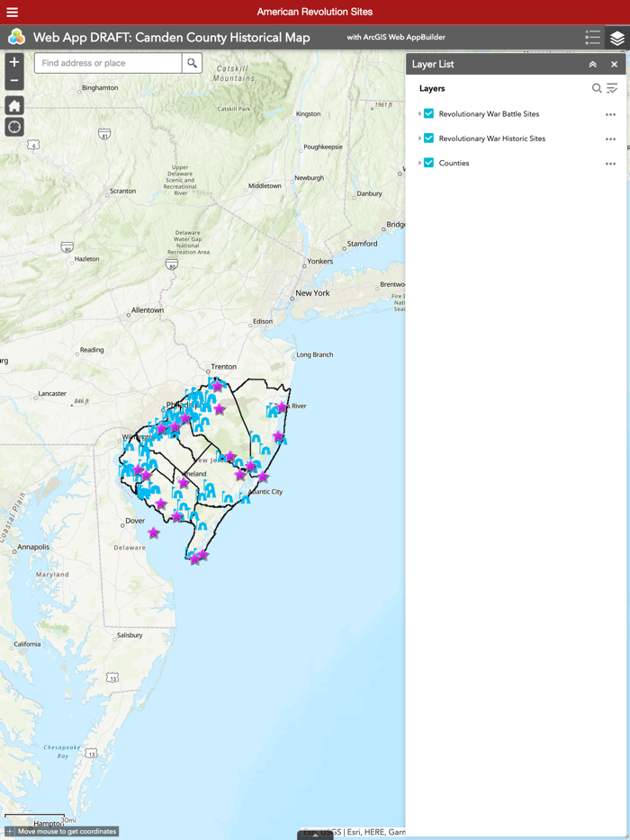Viewport: 630px width, 840px height.
Task: Open options for Revolutionary War Battle Sites
Action: 610,114
